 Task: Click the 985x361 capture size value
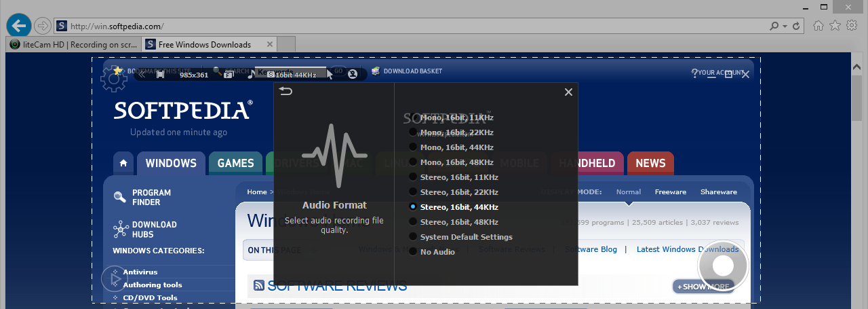(194, 75)
